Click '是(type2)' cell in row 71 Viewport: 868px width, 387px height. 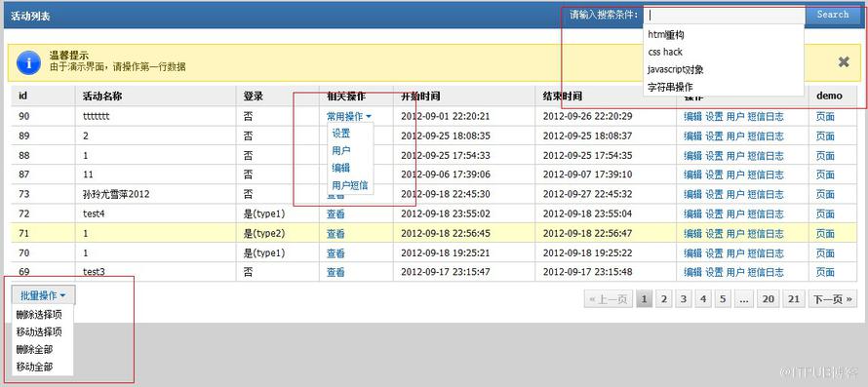(x=264, y=234)
